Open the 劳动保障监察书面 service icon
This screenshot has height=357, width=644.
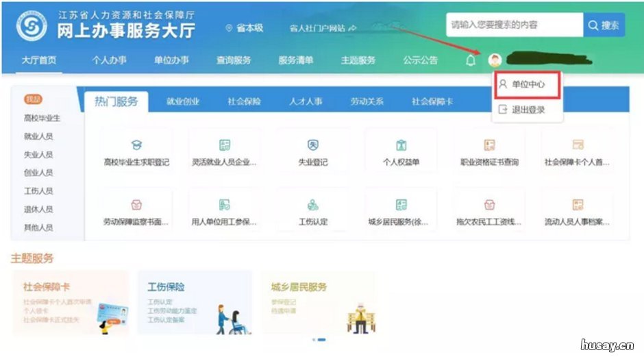[x=136, y=204]
